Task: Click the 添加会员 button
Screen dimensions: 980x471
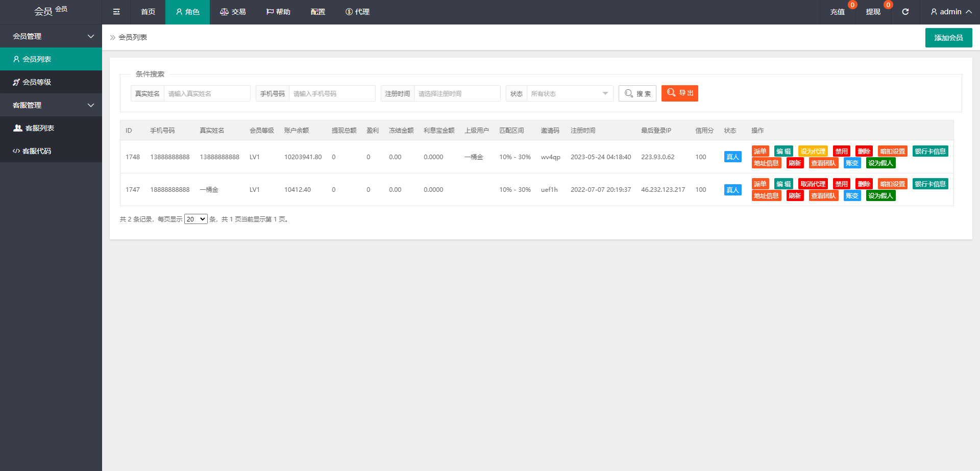Action: [x=948, y=38]
